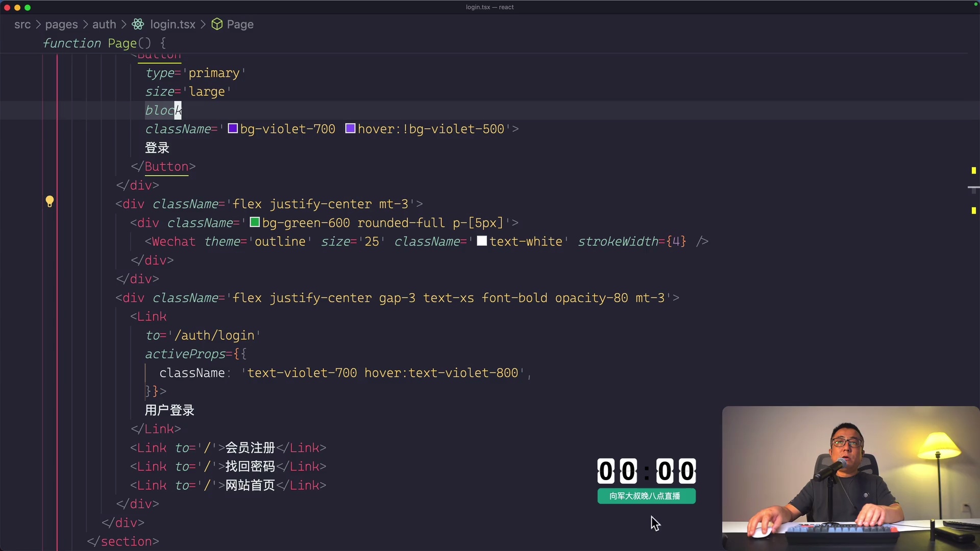Click 'text-violet-700 hover:text-violet-800' string
This screenshot has height=551, width=980.
(383, 373)
